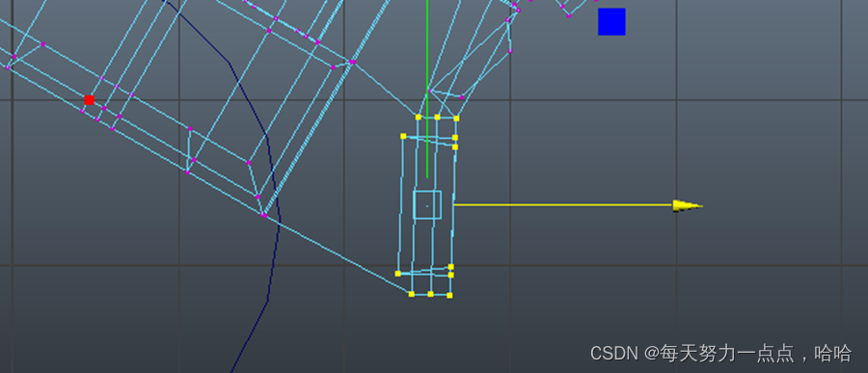Click the long cyan edge leading to the bottom-left yellow vertex
Screen dimensions: 868x373
339,254
